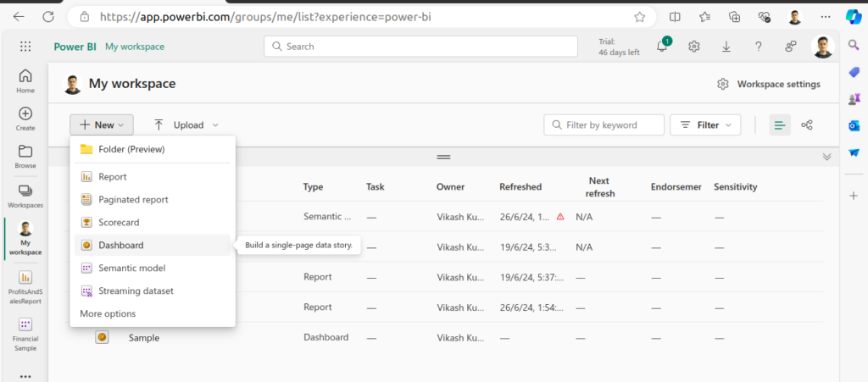The height and width of the screenshot is (382, 868).
Task: Click the download arrow icon in header
Action: point(726,47)
